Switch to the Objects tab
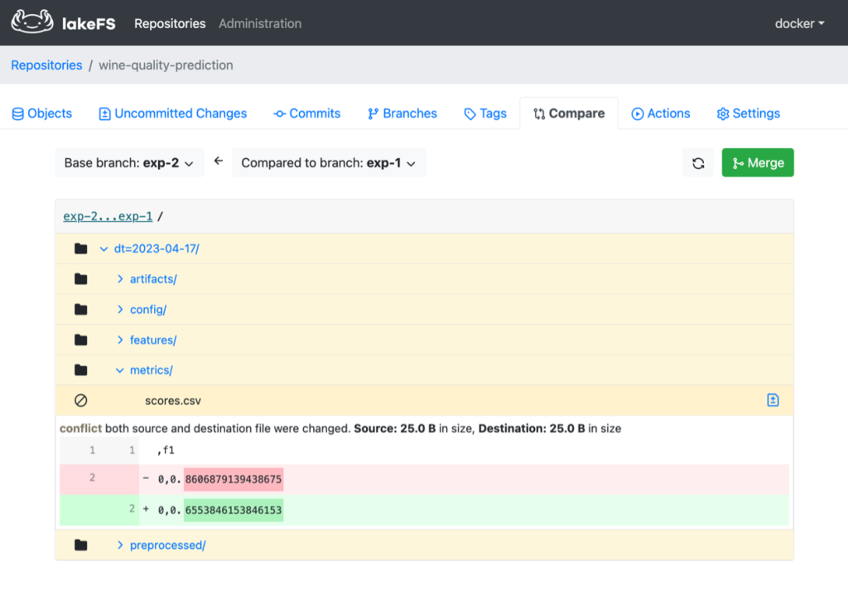The height and width of the screenshot is (616, 848). point(42,113)
